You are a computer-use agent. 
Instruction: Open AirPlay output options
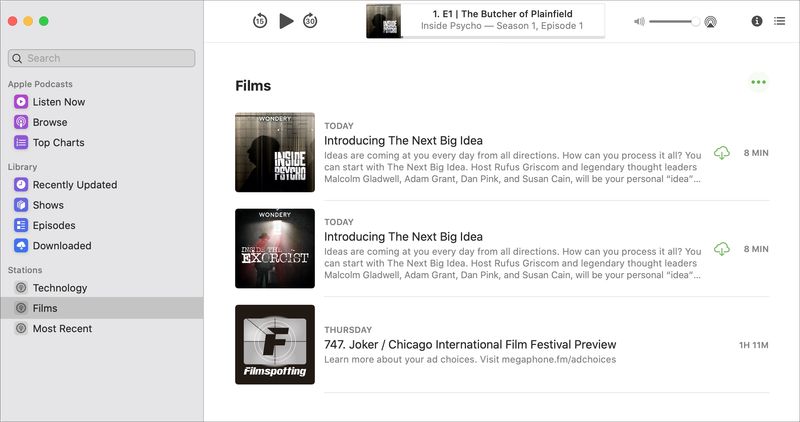pyautogui.click(x=710, y=21)
